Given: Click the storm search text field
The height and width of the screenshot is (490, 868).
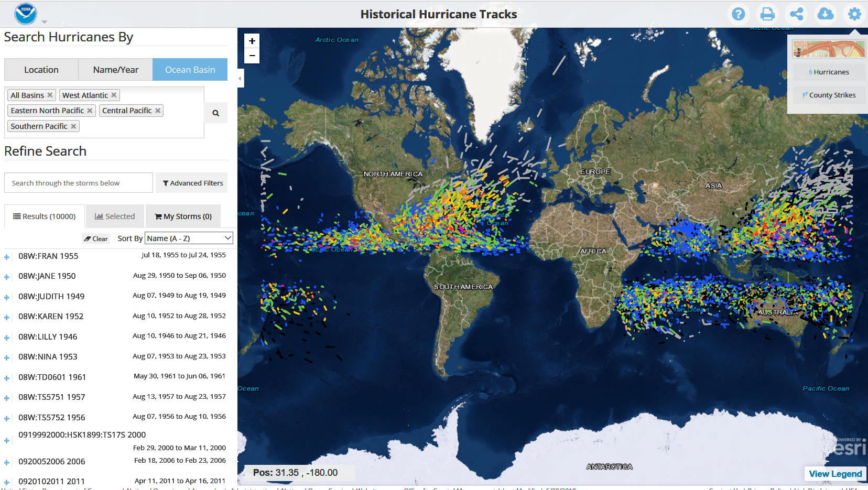Looking at the screenshot, I should [x=79, y=183].
